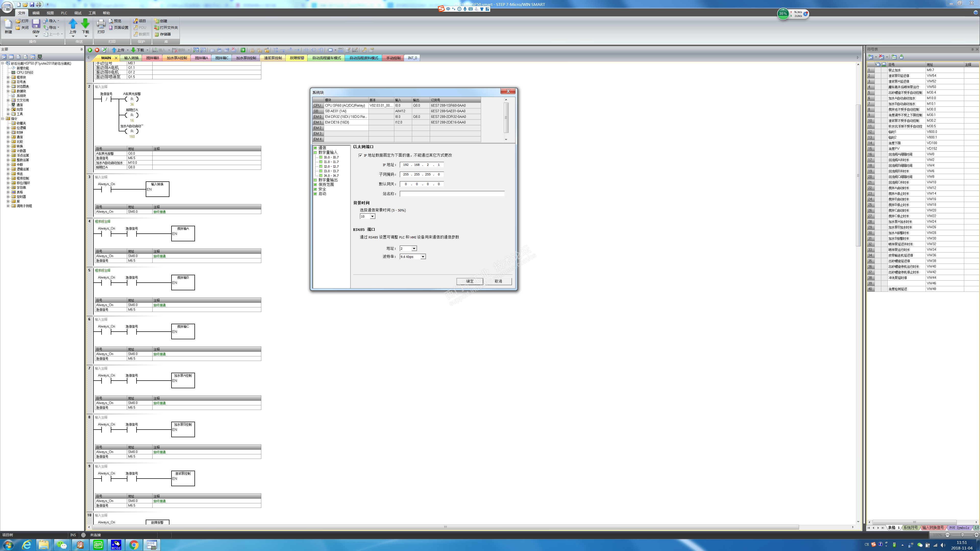Click the 确定 button in system block dialog
The width and height of the screenshot is (980, 551).
coord(470,281)
